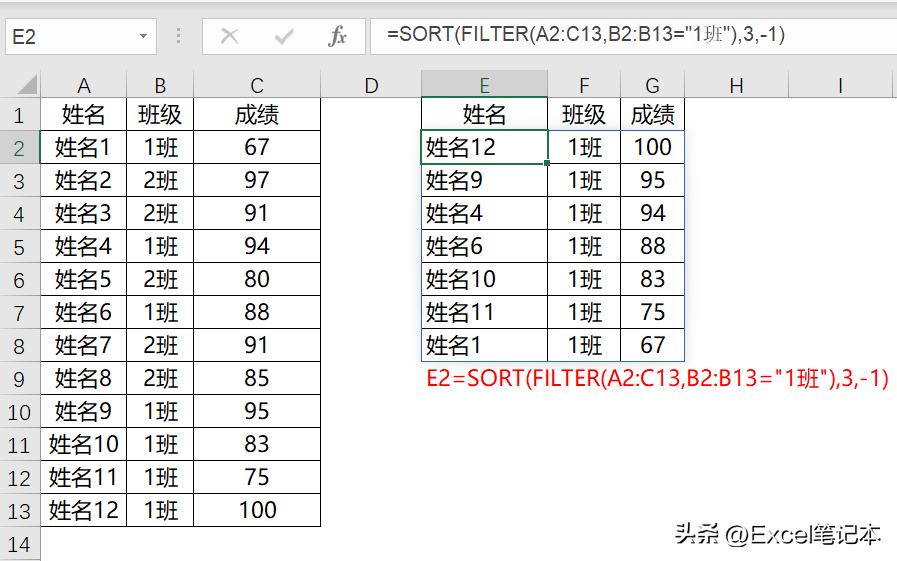Click the formula bar with the SORT formula
This screenshot has height=561, width=897.
pos(633,36)
